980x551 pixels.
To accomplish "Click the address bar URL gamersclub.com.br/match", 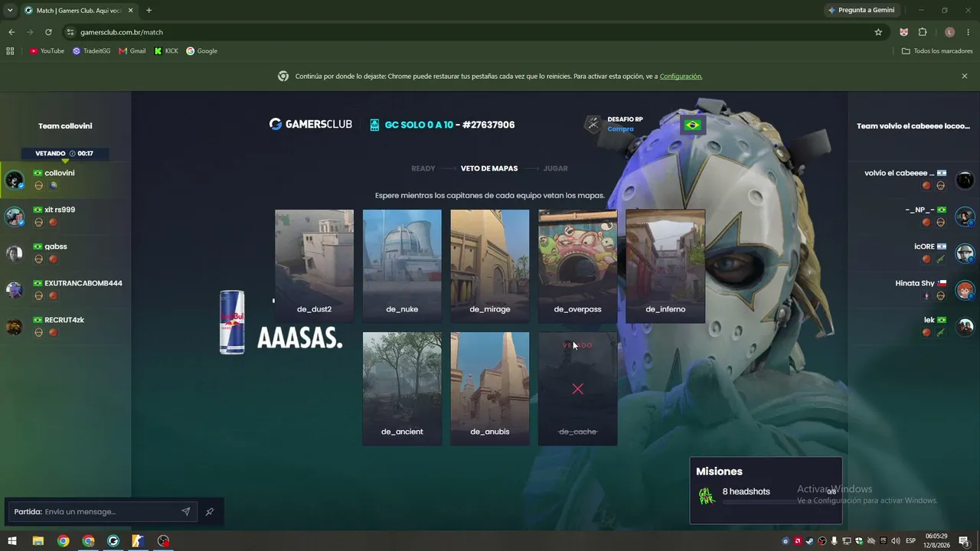I will (122, 32).
